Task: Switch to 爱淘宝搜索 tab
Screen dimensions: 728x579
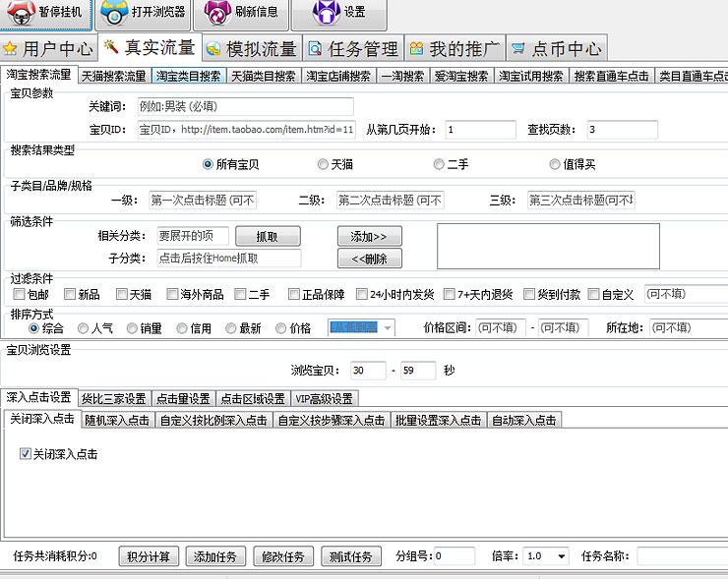Action: click(x=461, y=76)
